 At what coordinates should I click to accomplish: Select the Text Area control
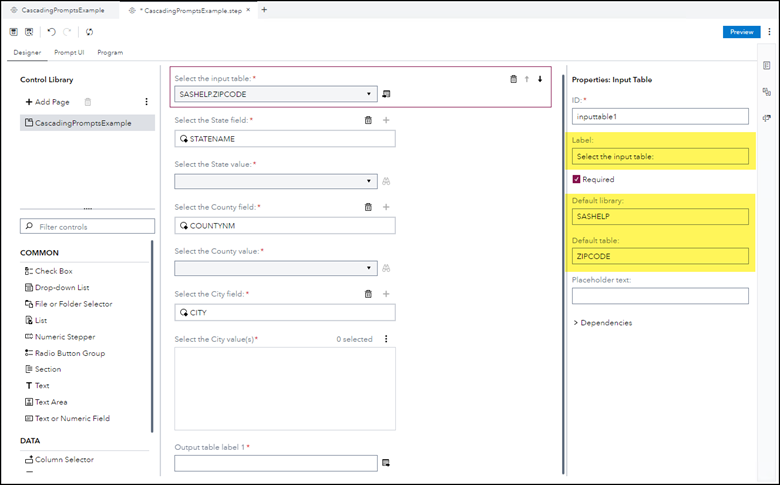coord(46,402)
